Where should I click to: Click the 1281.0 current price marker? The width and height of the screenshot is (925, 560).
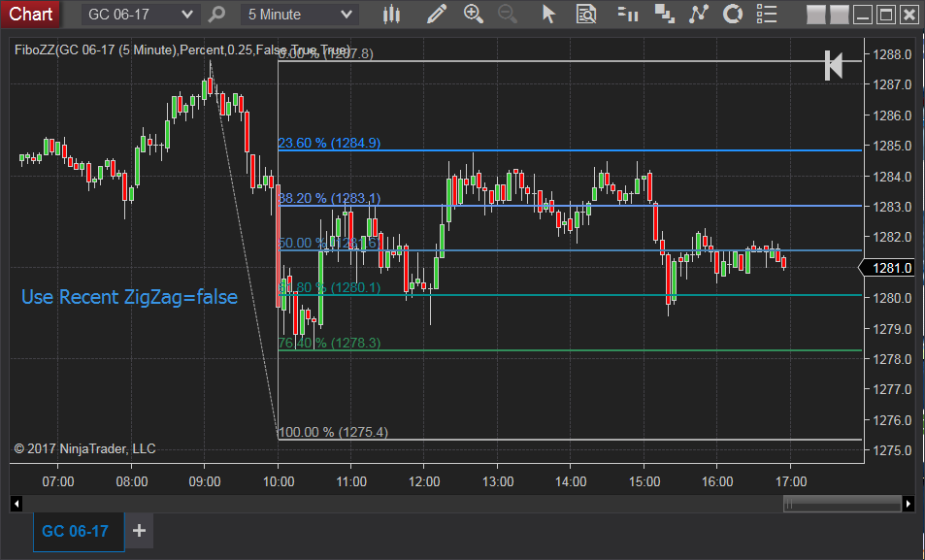click(x=888, y=268)
